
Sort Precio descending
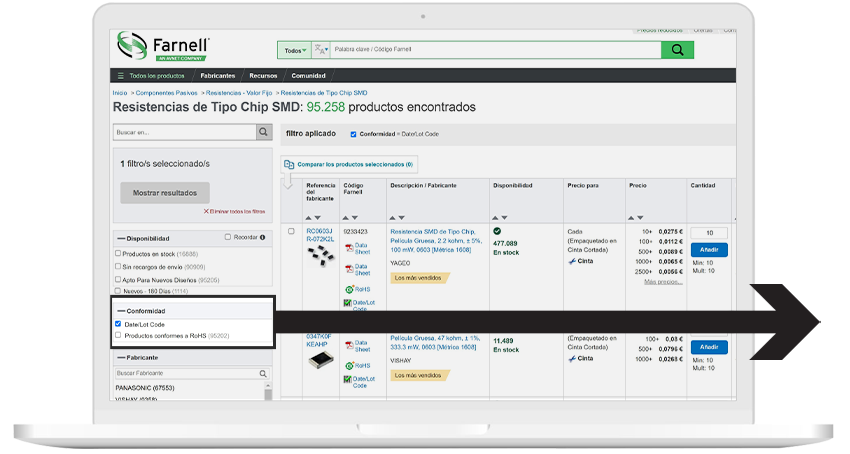(x=640, y=218)
